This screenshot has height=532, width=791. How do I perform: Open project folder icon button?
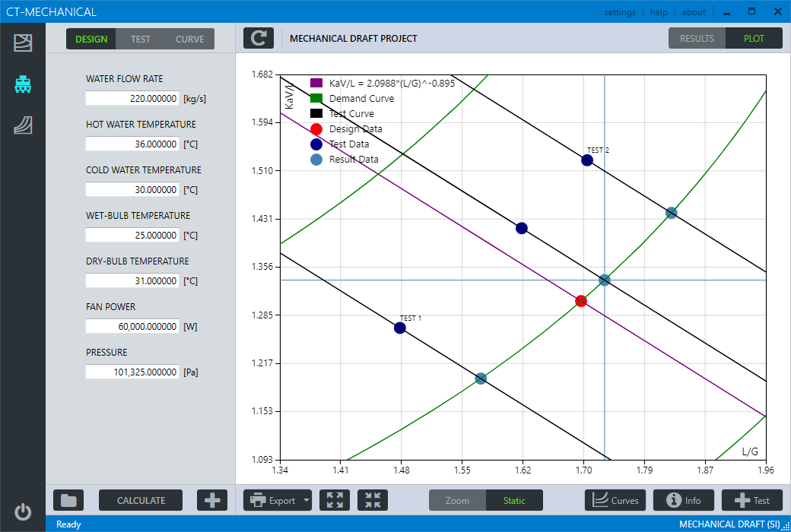[x=68, y=500]
